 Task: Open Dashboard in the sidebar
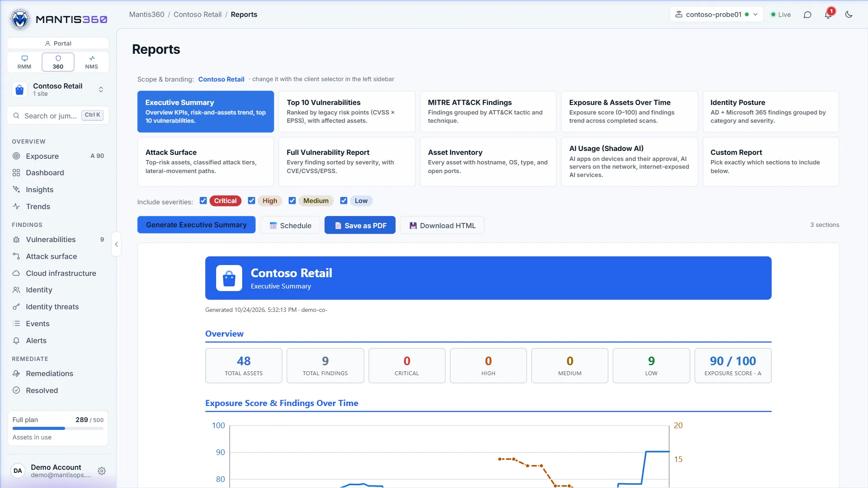(x=58, y=173)
